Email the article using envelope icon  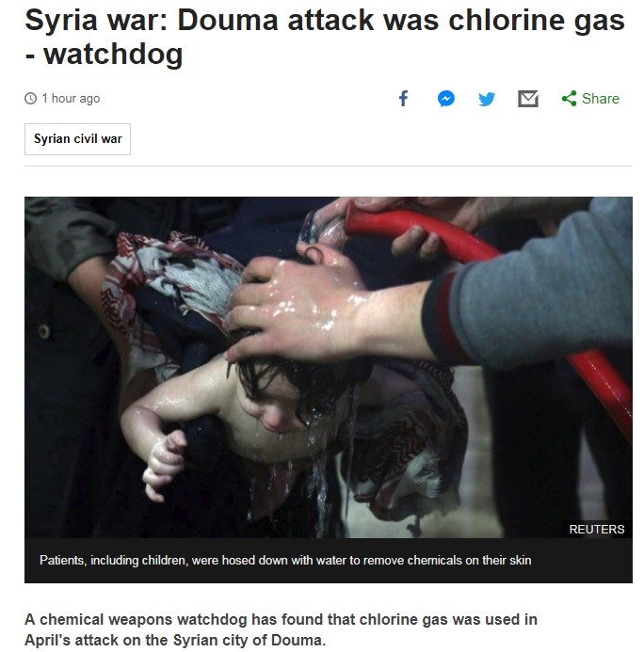528,99
